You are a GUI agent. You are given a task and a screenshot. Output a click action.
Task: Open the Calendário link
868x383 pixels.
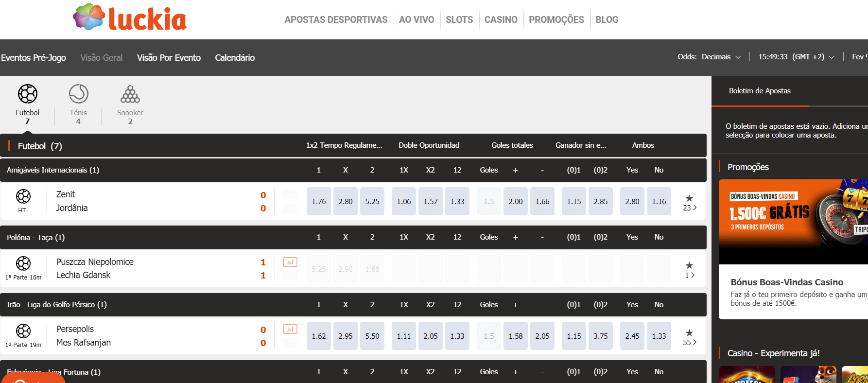point(235,57)
